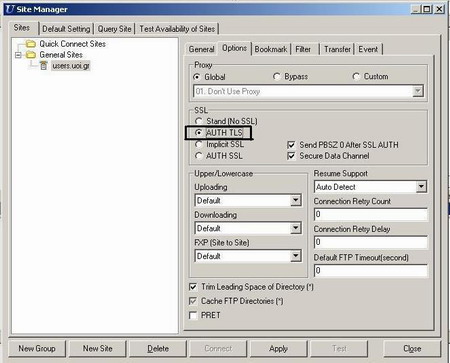The image size is (450, 363).
Task: Click the Default FTP Timeout field
Action: click(x=370, y=270)
